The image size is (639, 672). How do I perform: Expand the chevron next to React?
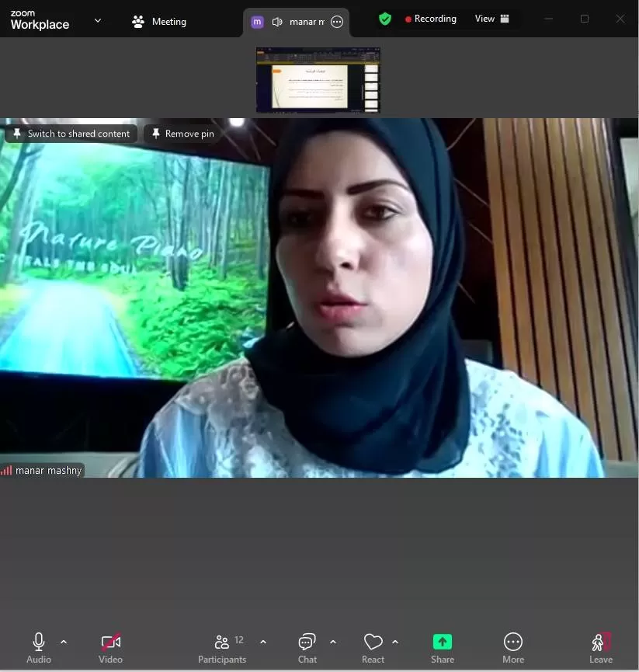[x=395, y=642]
